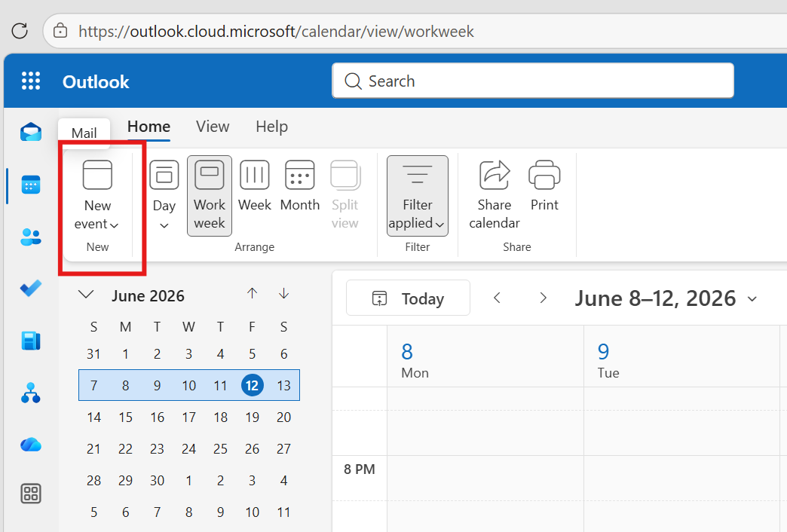Go to the previous week
The height and width of the screenshot is (532, 787).
point(497,298)
